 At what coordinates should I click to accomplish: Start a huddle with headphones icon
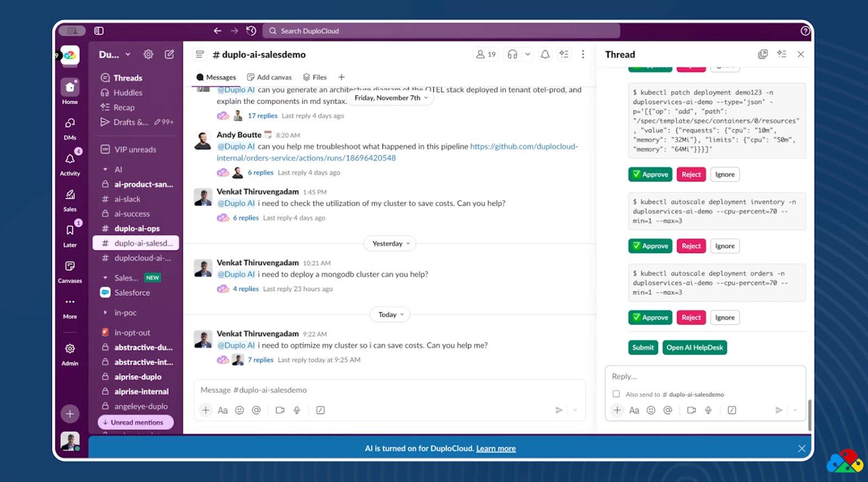coord(512,54)
